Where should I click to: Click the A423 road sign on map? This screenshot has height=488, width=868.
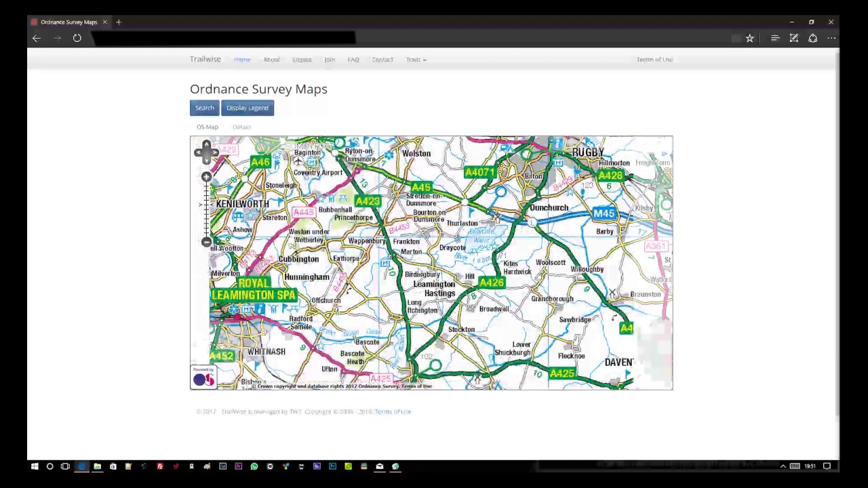pos(368,201)
